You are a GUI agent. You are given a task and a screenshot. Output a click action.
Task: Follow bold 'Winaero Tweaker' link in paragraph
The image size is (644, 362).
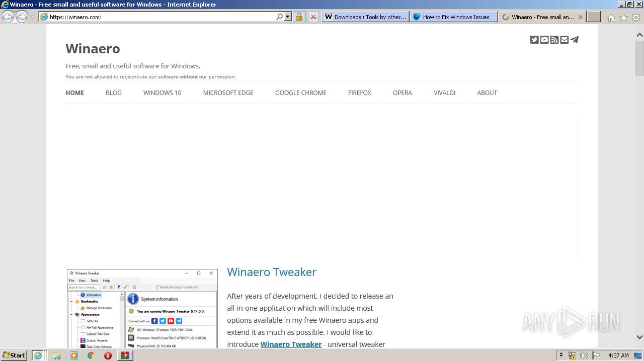pos(291,344)
